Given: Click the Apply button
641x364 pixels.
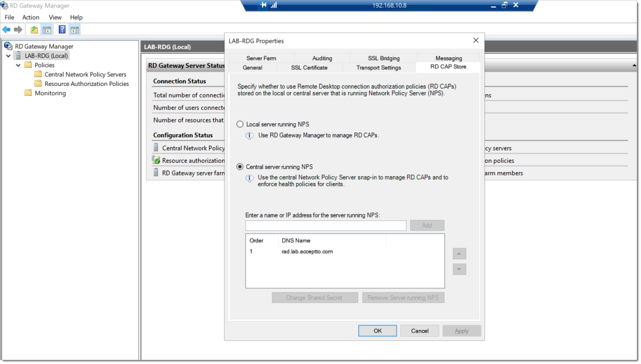Looking at the screenshot, I should click(x=462, y=331).
